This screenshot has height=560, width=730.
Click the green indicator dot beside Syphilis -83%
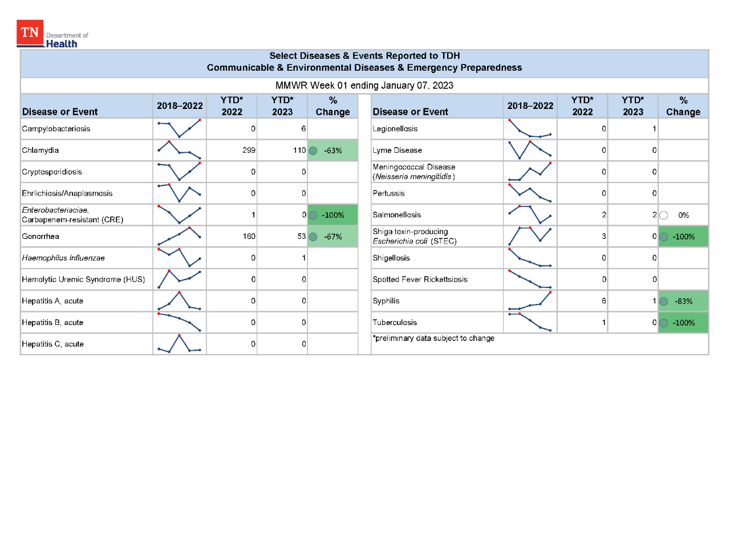tap(664, 302)
